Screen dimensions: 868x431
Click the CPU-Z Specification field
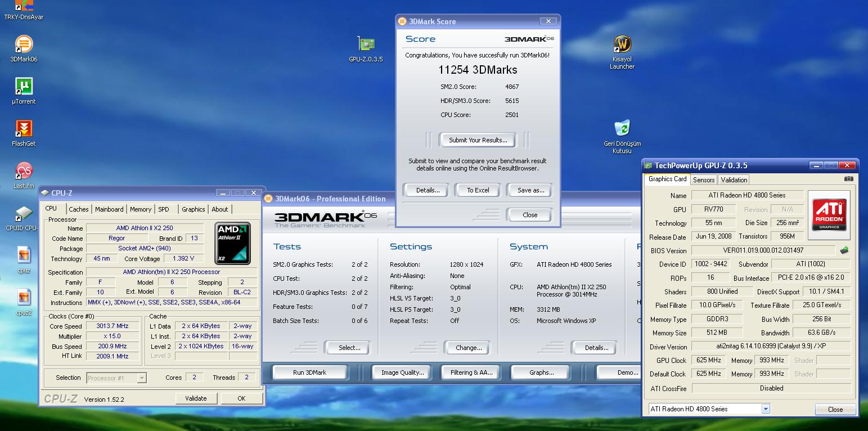[x=172, y=272]
